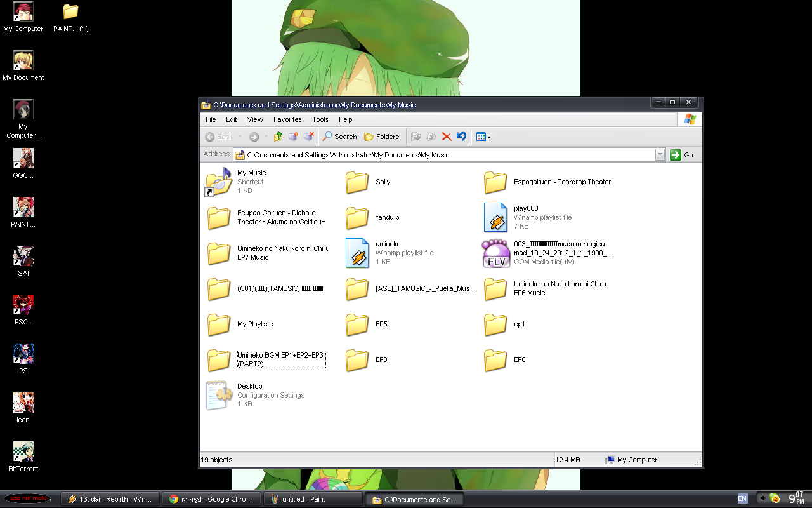812x508 pixels.
Task: Click the BitTorrent desktop shortcut
Action: click(x=23, y=452)
